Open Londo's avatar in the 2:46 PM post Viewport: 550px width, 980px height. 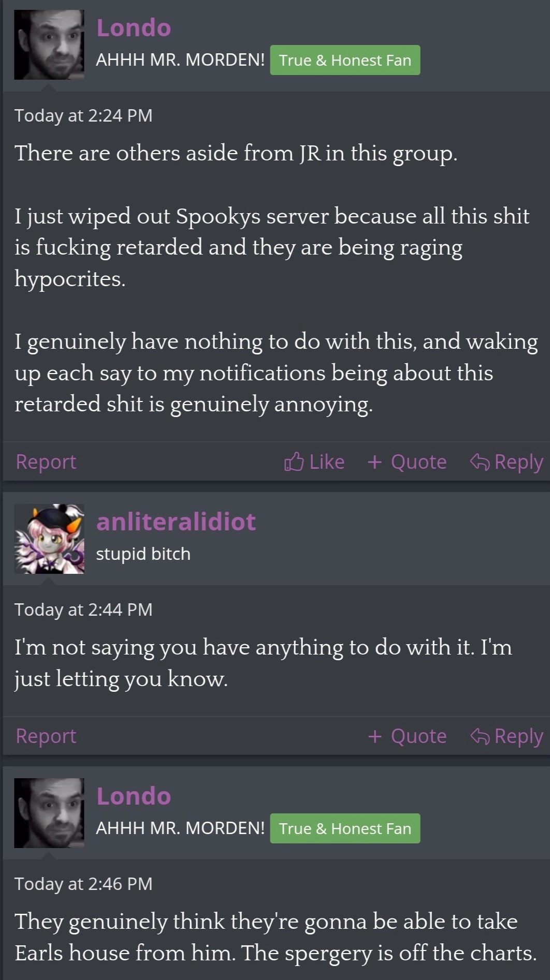tap(49, 813)
